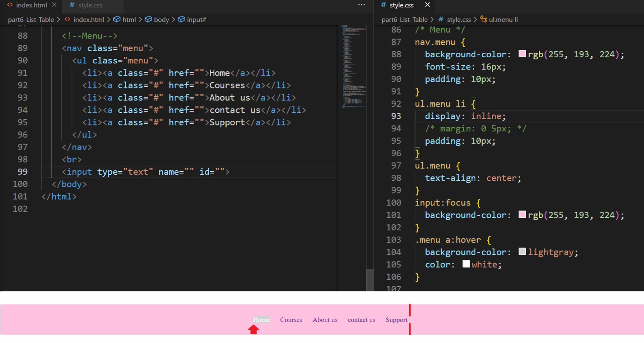Click 'text-align: center;' declaration
The height and width of the screenshot is (343, 644).
click(x=473, y=178)
